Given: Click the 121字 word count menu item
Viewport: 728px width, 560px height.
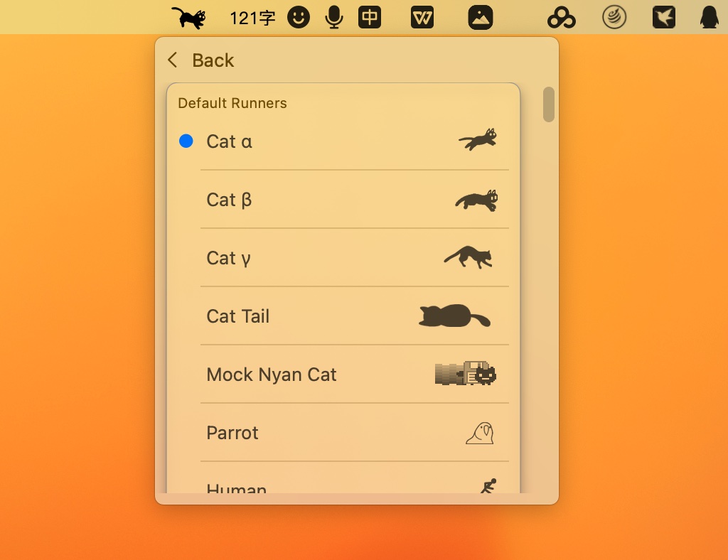Looking at the screenshot, I should [252, 17].
